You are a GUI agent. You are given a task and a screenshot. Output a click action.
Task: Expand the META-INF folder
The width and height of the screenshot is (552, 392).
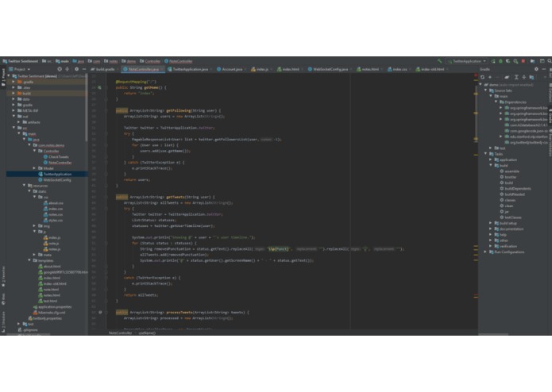[x=14, y=111]
